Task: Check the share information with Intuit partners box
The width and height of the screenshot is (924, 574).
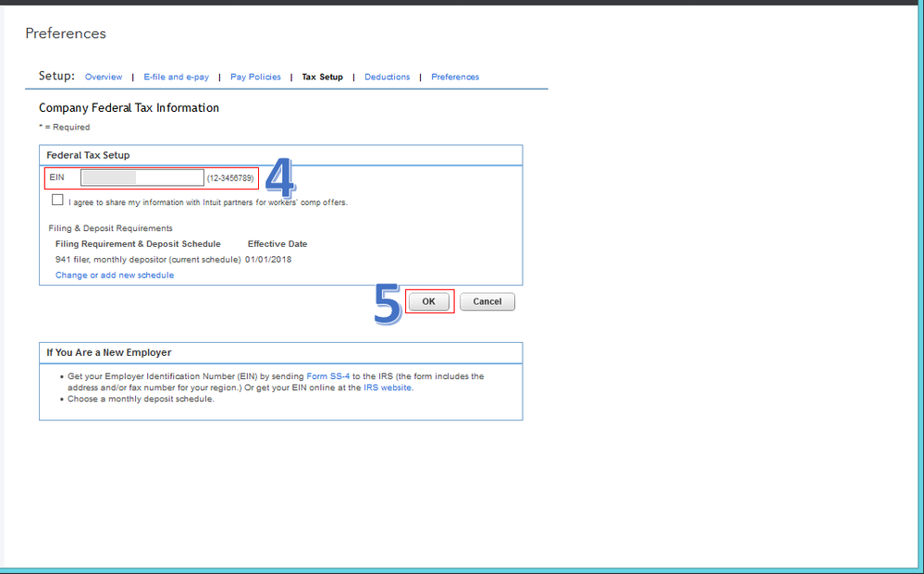Action: tap(57, 200)
